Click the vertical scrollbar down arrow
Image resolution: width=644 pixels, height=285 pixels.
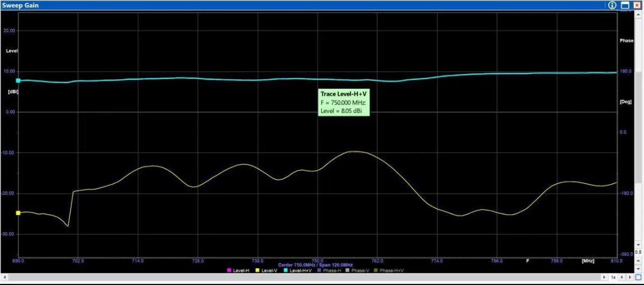click(638, 244)
